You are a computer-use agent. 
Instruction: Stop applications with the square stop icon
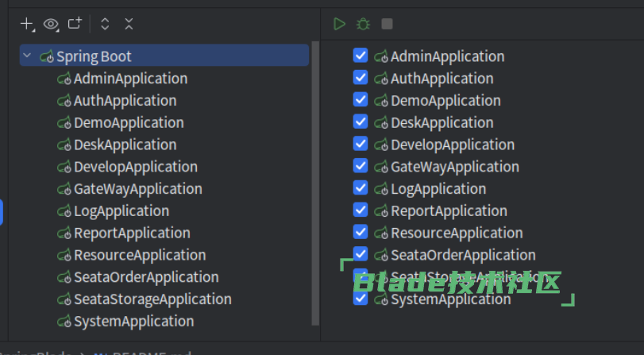[x=387, y=24]
